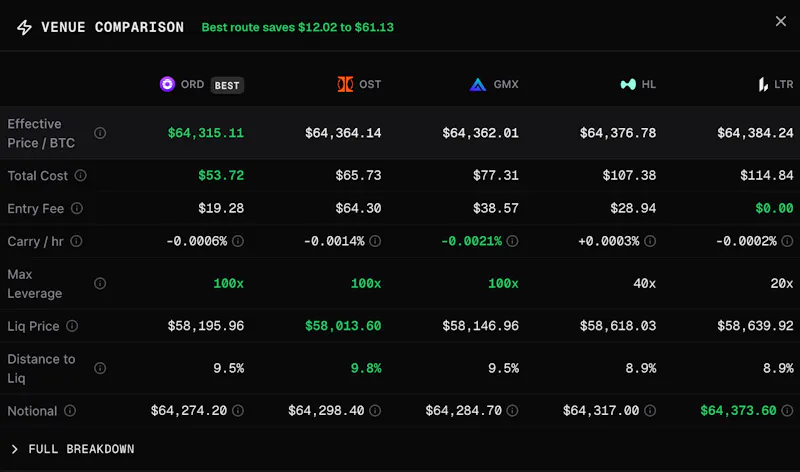
Task: Click the 40x max leverage value
Action: 644,283
